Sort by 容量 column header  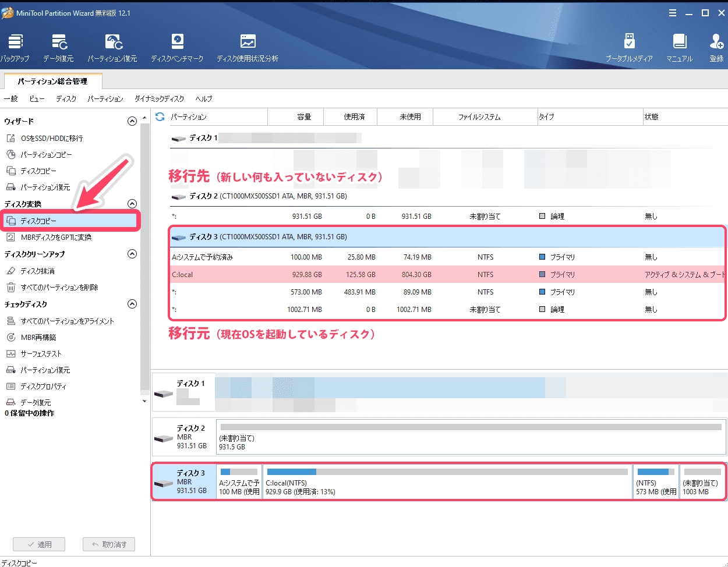click(295, 117)
